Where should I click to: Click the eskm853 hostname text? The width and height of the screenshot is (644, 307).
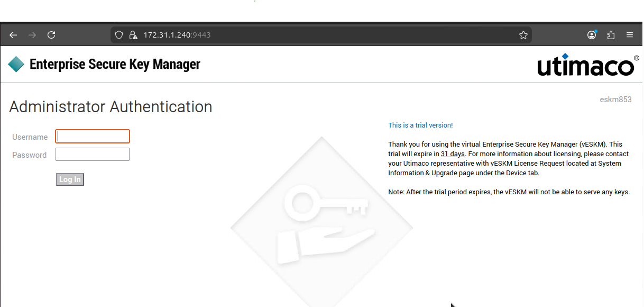pos(615,99)
